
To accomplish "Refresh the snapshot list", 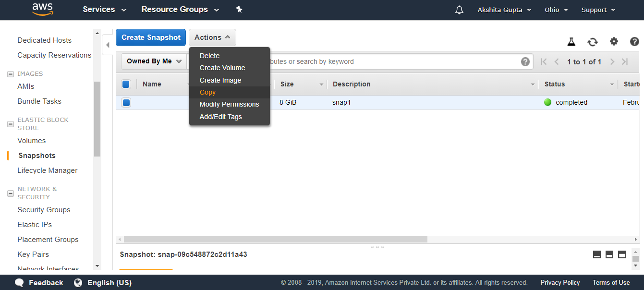I will click(x=593, y=42).
